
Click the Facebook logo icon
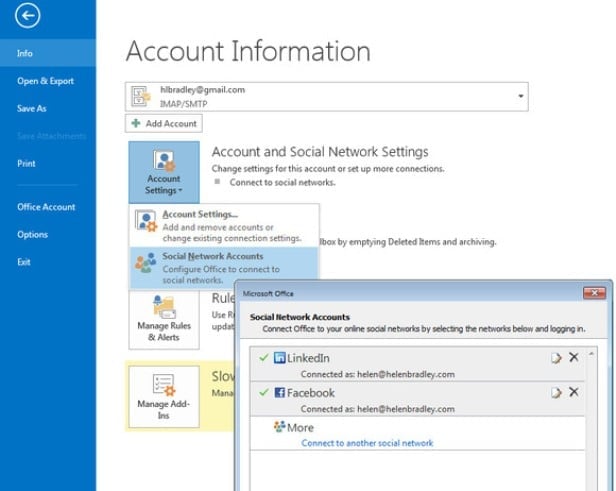[x=279, y=392]
